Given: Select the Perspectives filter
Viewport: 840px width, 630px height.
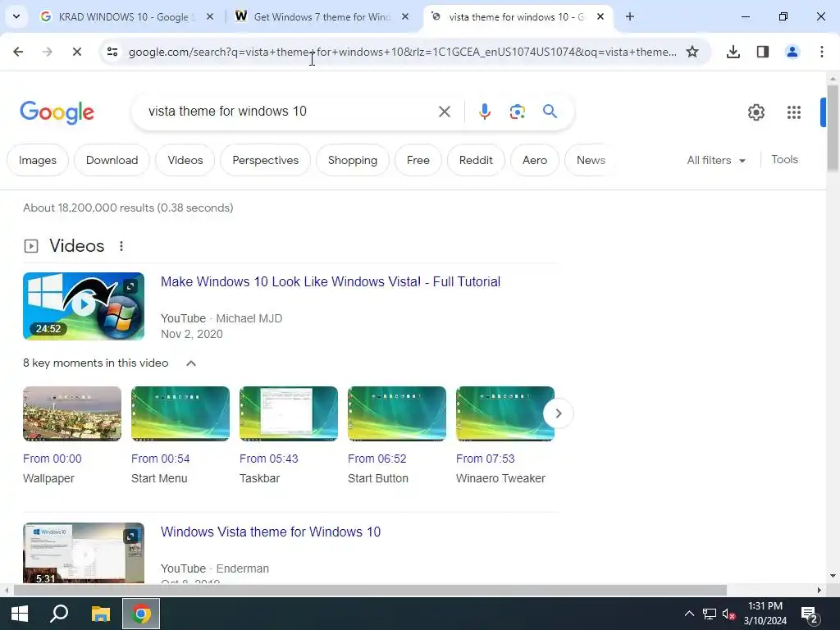Looking at the screenshot, I should pyautogui.click(x=265, y=160).
